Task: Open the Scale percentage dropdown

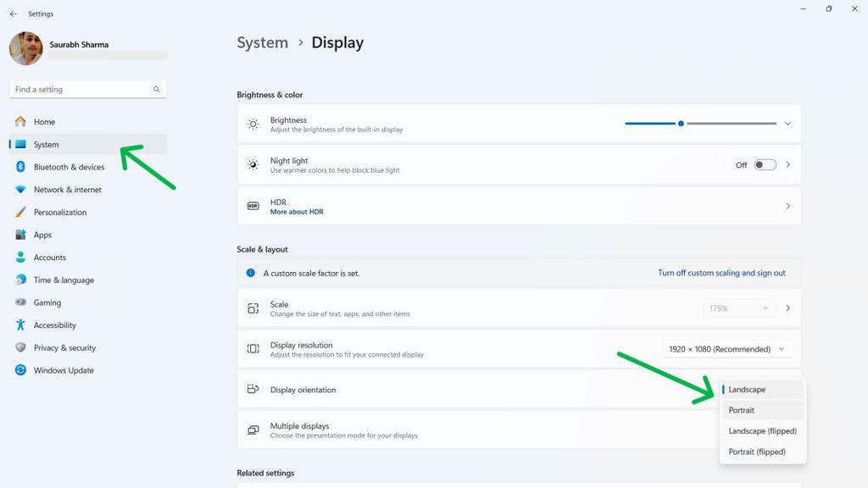Action: click(738, 308)
